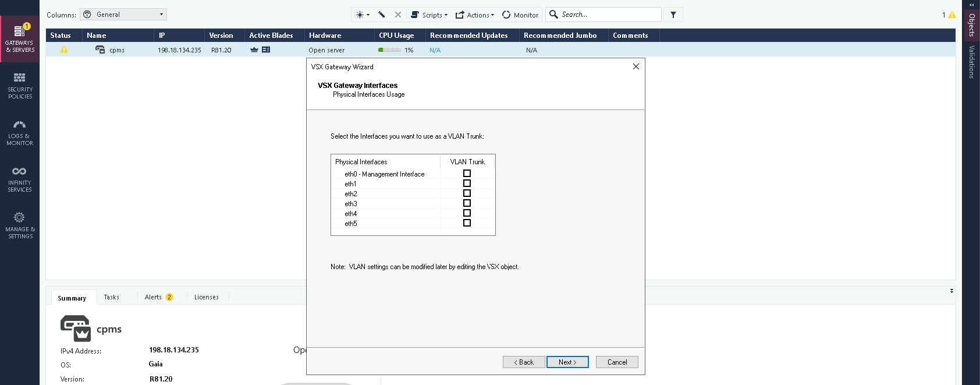Expand the Scripts dropdown menu

pyautogui.click(x=429, y=15)
